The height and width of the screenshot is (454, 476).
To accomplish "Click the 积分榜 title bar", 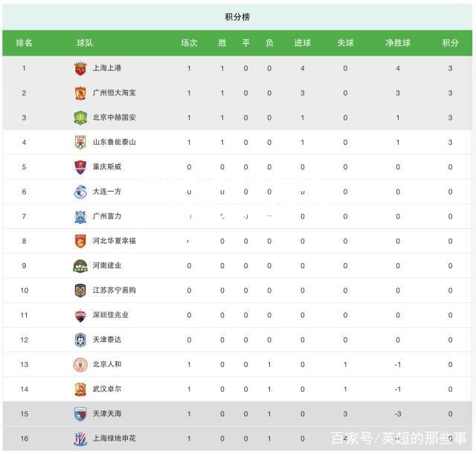I will click(x=237, y=17).
